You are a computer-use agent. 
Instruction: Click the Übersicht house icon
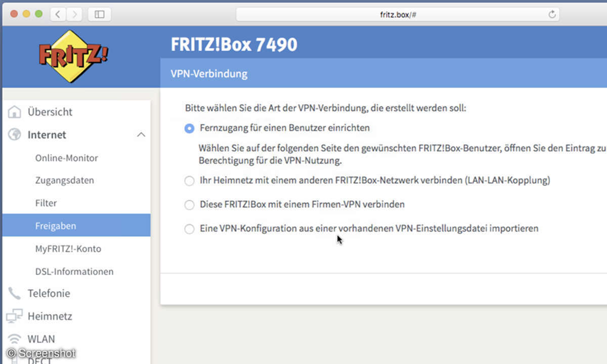click(x=15, y=112)
